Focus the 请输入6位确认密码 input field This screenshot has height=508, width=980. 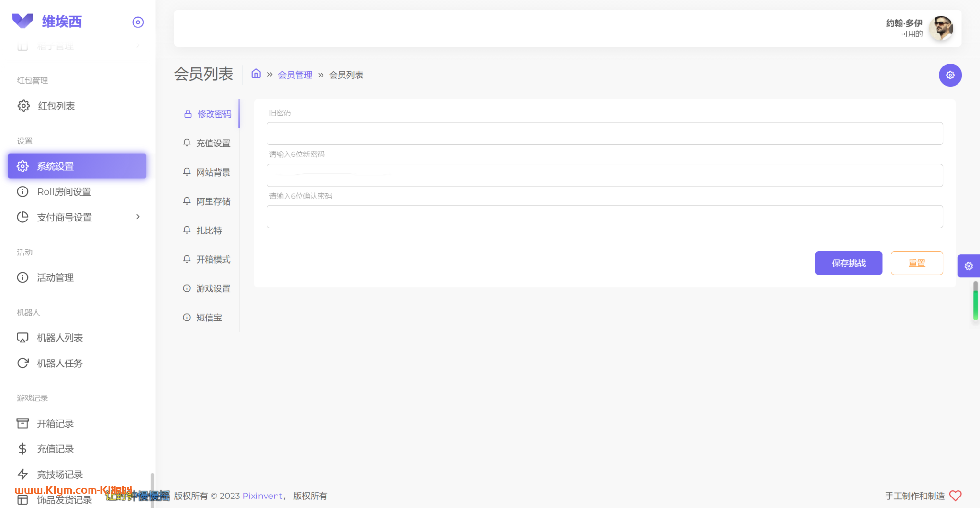click(x=605, y=217)
